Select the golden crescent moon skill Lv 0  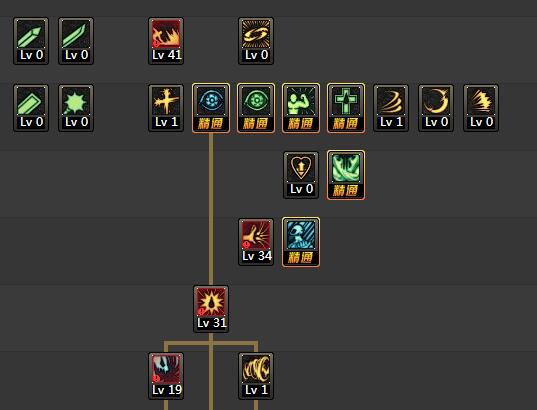pos(436,108)
